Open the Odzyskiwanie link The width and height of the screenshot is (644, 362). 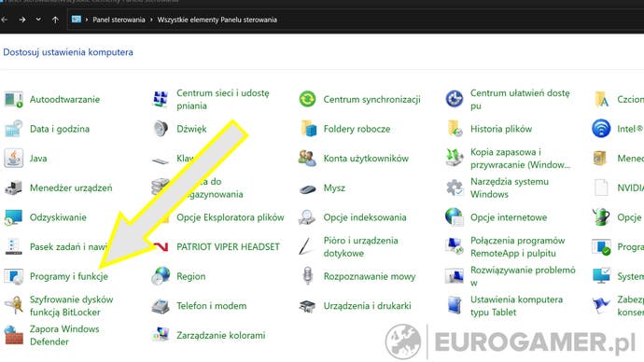(x=58, y=217)
